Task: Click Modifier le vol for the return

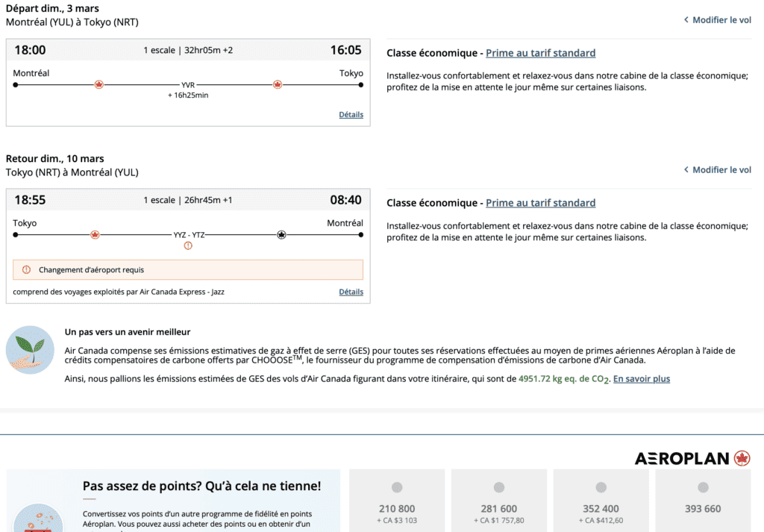Action: (718, 170)
